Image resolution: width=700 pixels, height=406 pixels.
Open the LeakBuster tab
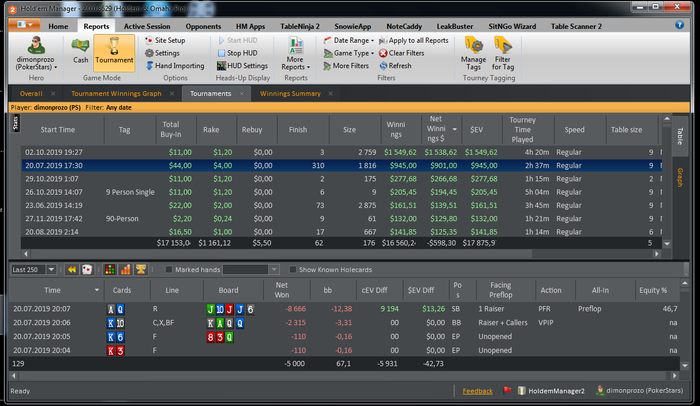point(454,26)
